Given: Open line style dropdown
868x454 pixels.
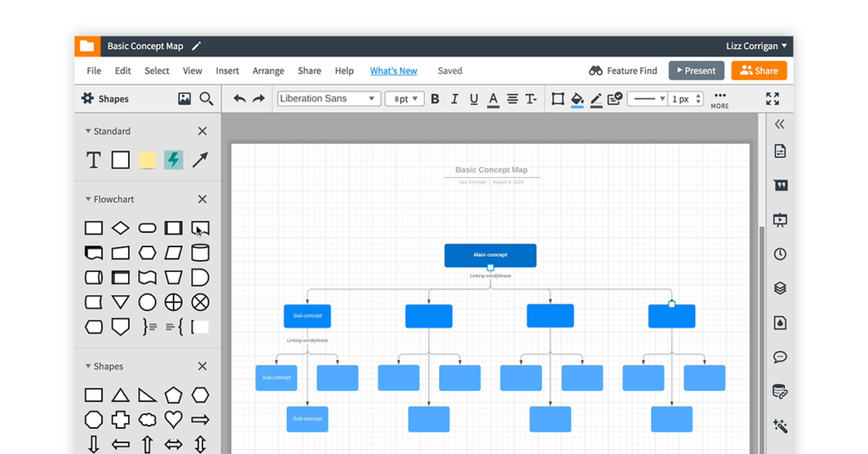Looking at the screenshot, I should pos(647,99).
